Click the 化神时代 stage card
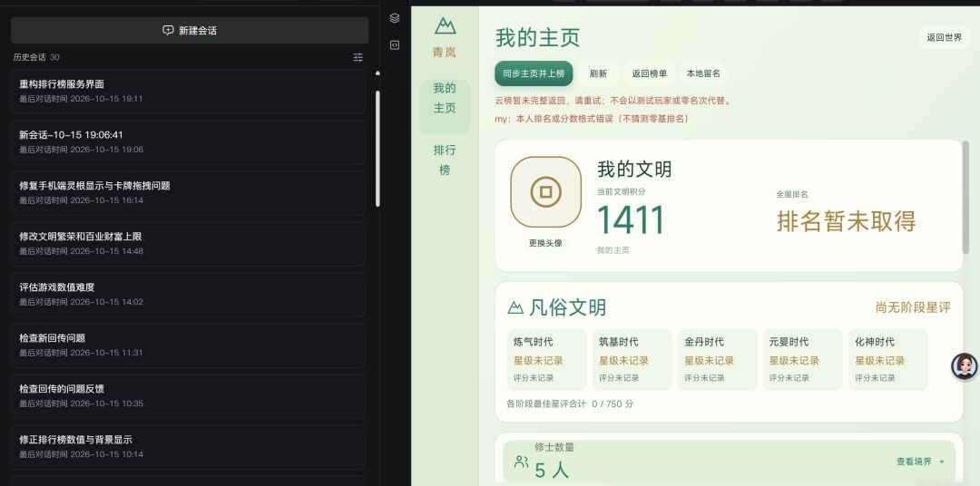The height and width of the screenshot is (486, 980). point(888,360)
